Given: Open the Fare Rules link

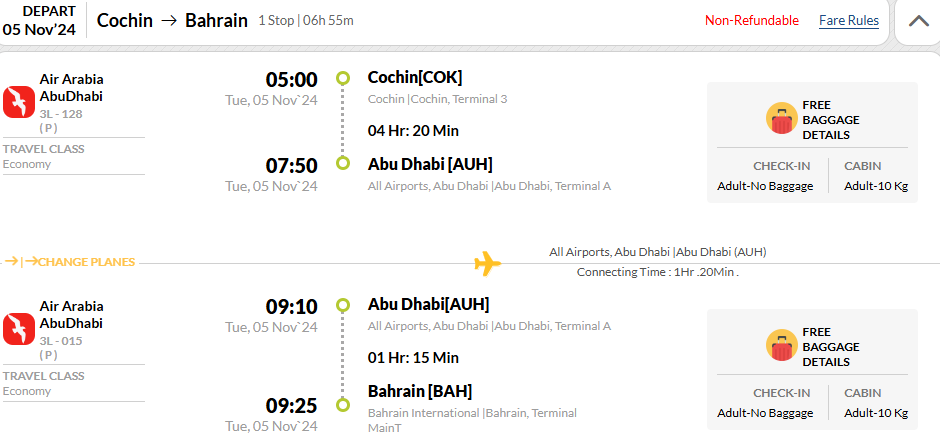Looking at the screenshot, I should [x=849, y=20].
